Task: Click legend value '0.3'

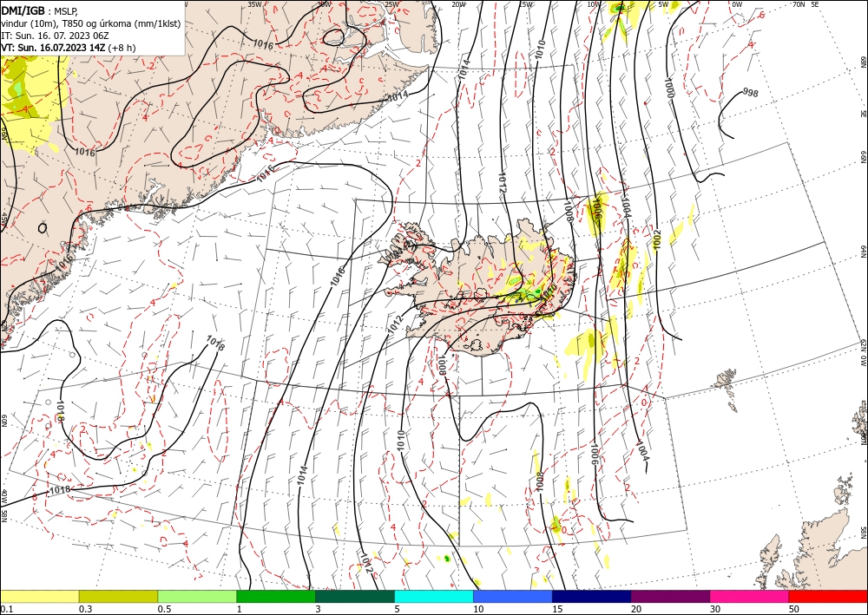Action: point(85,609)
